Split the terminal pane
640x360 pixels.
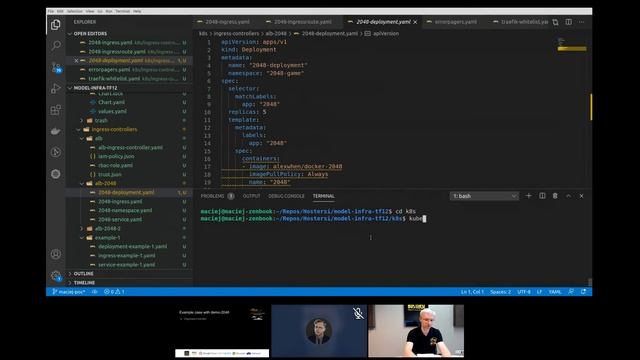(x=542, y=196)
